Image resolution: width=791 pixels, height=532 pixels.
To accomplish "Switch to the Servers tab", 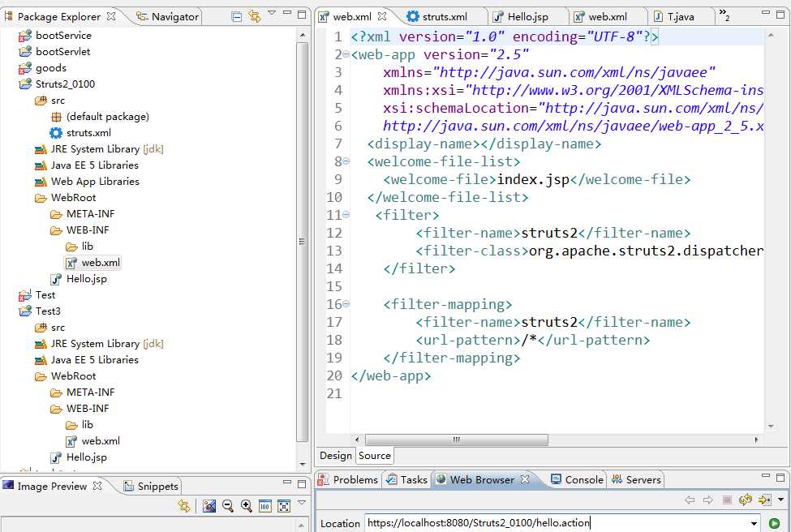I will (636, 479).
